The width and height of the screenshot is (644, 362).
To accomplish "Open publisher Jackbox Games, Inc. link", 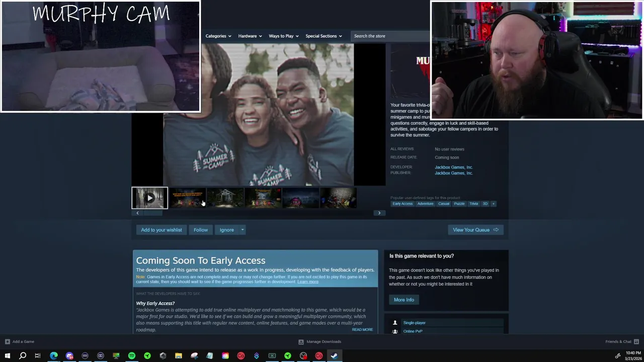I will [x=454, y=173].
